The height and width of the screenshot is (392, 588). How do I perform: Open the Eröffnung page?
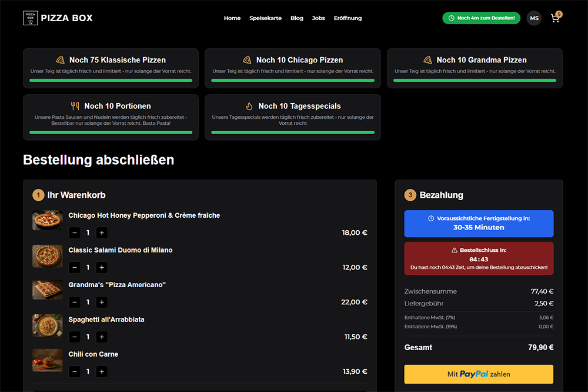coord(348,18)
